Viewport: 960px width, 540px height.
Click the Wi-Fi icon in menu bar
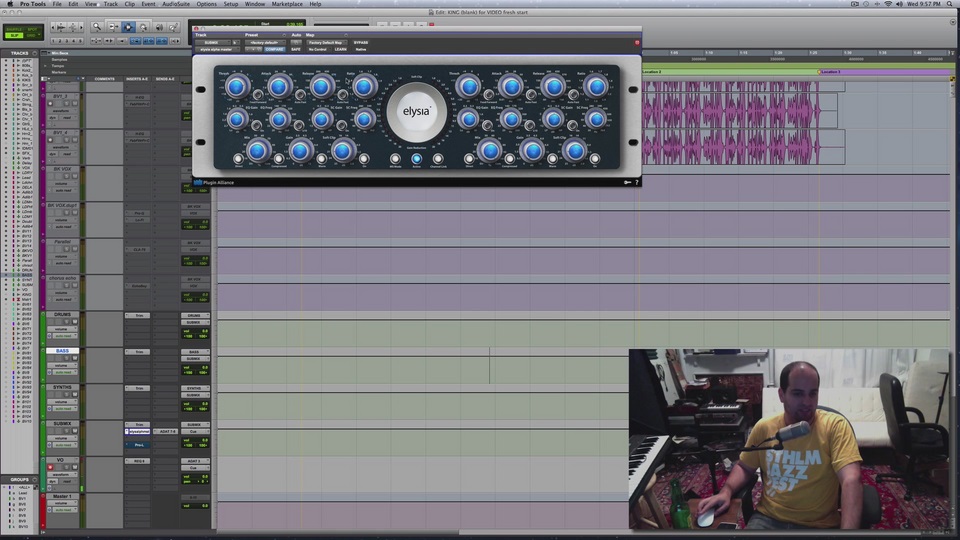[888, 4]
